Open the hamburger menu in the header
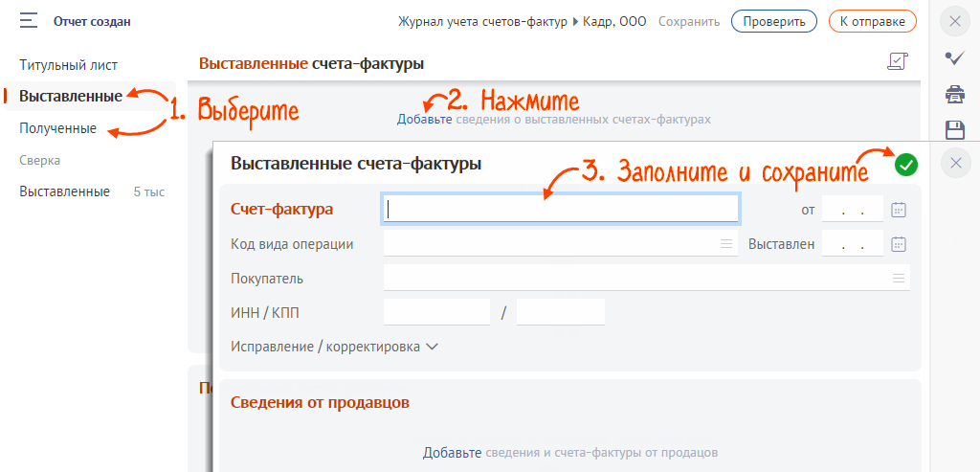Screen dimensions: 980x472 click(28, 20)
